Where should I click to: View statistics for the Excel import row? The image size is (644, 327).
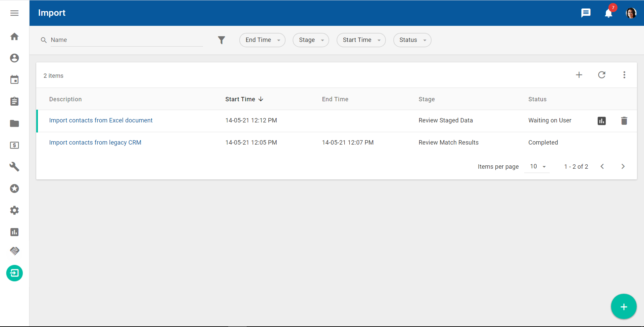click(601, 121)
